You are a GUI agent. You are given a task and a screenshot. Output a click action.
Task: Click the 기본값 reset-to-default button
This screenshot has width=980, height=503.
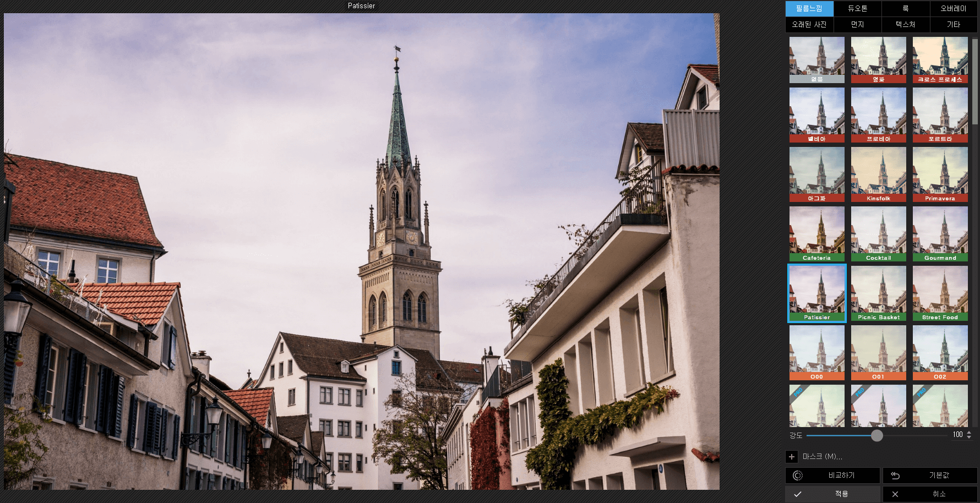930,475
